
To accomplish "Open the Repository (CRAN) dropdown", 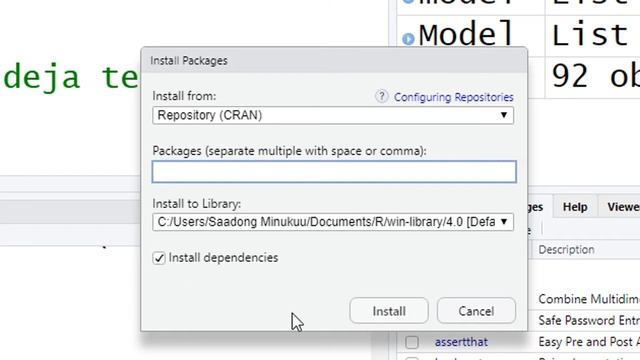I will (x=333, y=116).
